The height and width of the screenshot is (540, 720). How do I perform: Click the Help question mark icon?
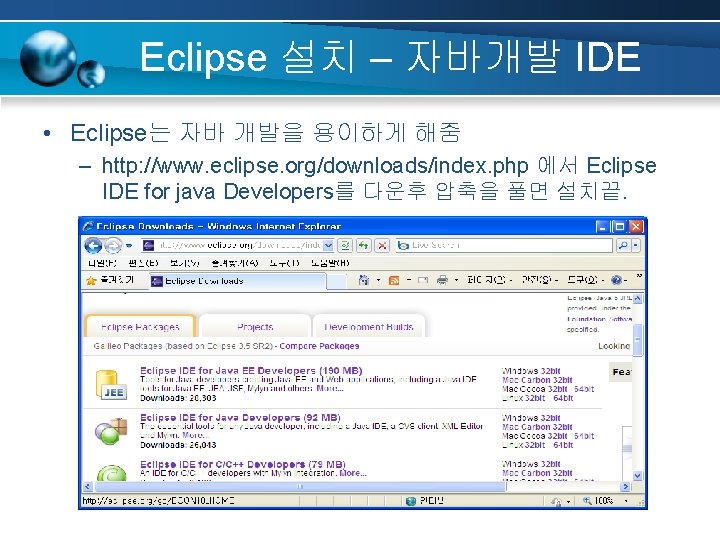617,280
